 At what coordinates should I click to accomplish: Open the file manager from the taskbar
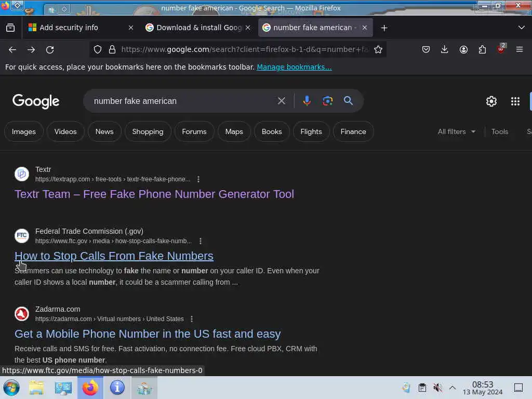click(36, 388)
